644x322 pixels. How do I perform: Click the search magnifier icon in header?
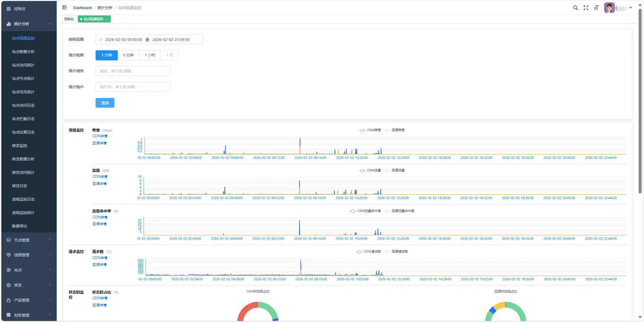tap(575, 8)
